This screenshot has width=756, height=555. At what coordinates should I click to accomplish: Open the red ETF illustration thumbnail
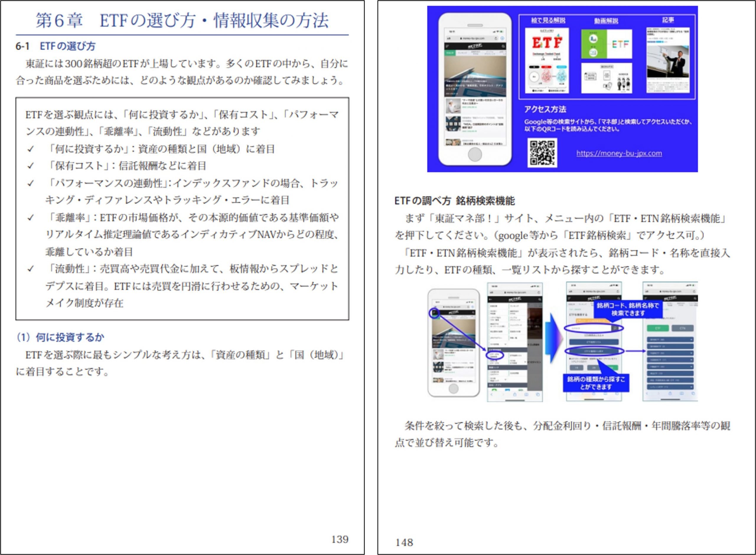547,61
